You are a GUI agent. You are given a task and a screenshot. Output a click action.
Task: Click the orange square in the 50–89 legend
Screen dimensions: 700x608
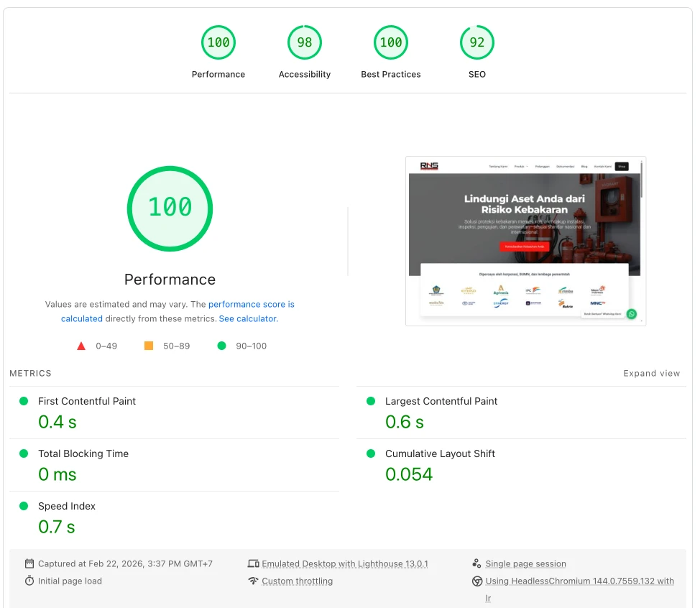point(149,346)
